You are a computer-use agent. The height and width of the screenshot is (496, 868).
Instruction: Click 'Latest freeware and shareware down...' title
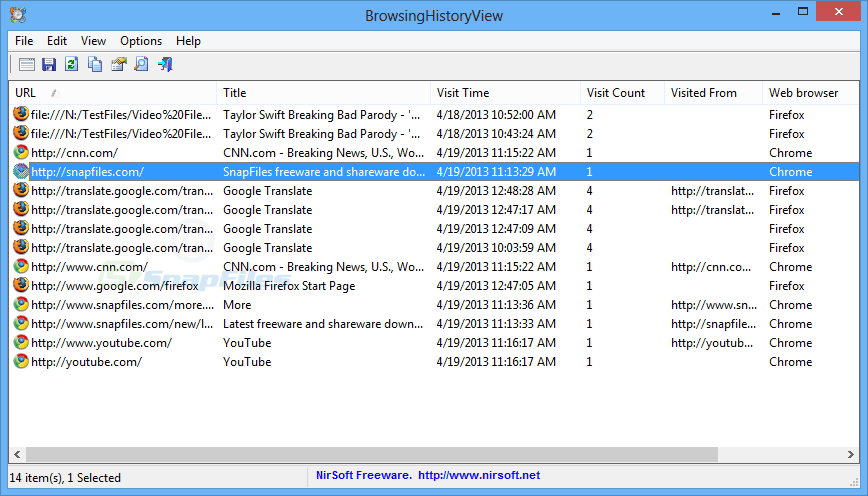point(323,324)
